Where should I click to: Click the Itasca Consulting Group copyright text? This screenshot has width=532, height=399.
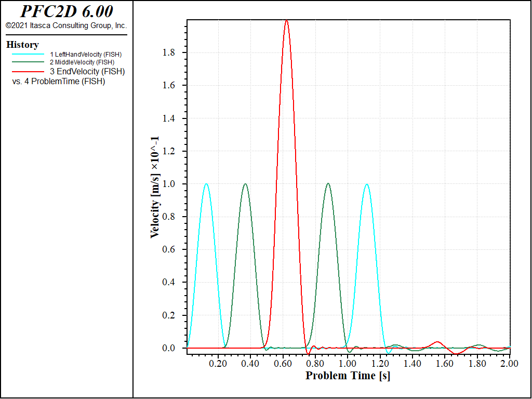point(66,25)
